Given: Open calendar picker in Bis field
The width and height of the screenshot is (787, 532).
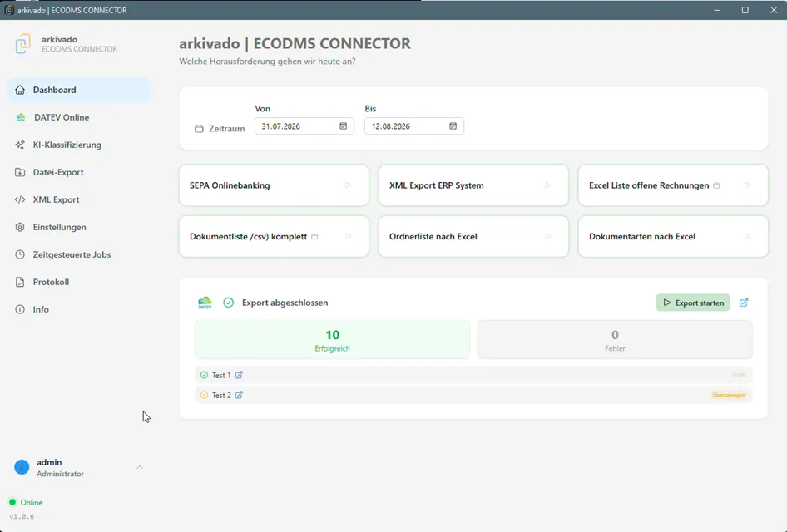Looking at the screenshot, I should pyautogui.click(x=453, y=126).
